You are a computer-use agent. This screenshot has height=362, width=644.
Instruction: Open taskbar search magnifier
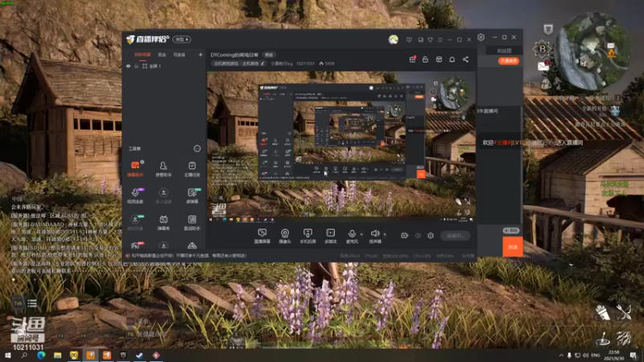point(24,355)
